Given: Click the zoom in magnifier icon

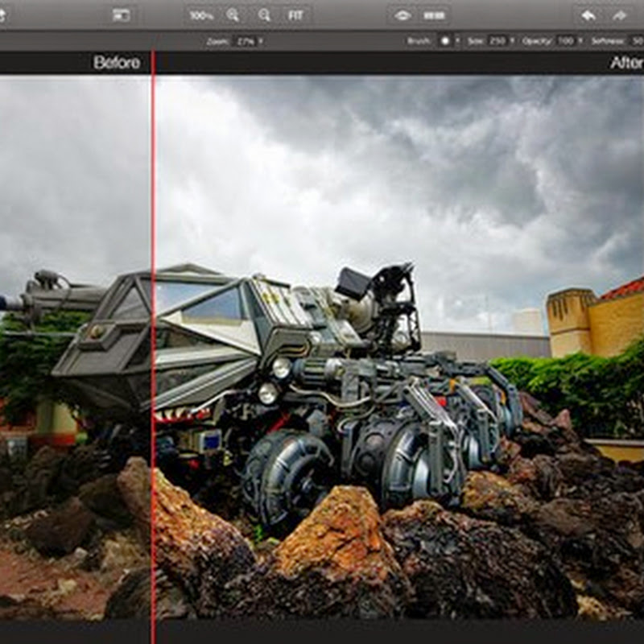Looking at the screenshot, I should [233, 15].
